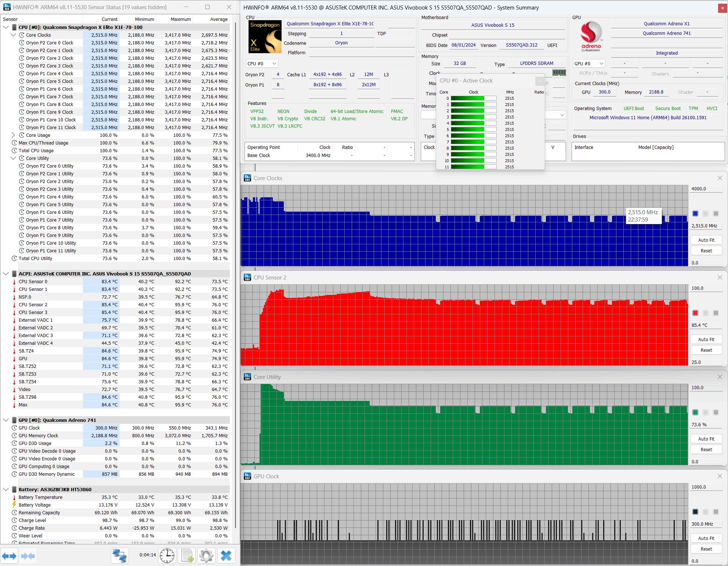This screenshot has height=566, width=728.
Task: Collapse the ACPI ASUSTeK sensor group
Action: (x=6, y=274)
